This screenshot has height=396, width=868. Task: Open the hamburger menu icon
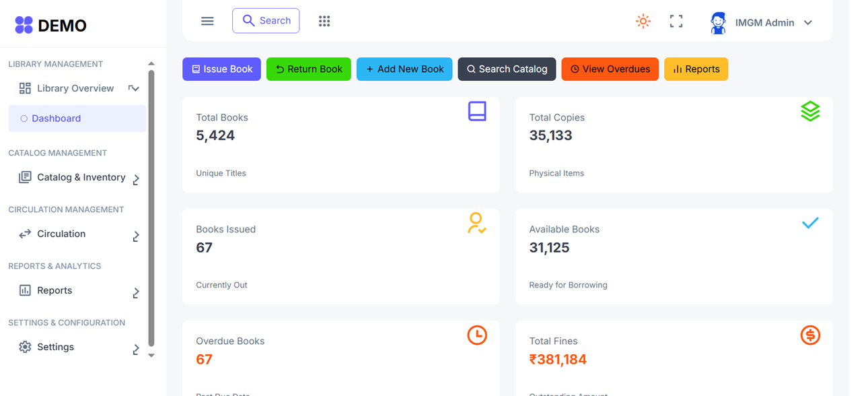tap(207, 20)
